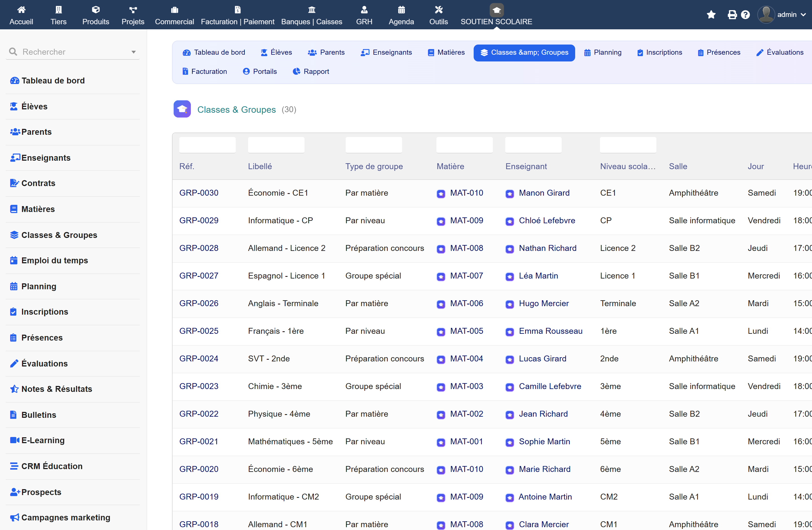Open the Agenda calendar icon
This screenshot has width=812, height=530.
[401, 10]
